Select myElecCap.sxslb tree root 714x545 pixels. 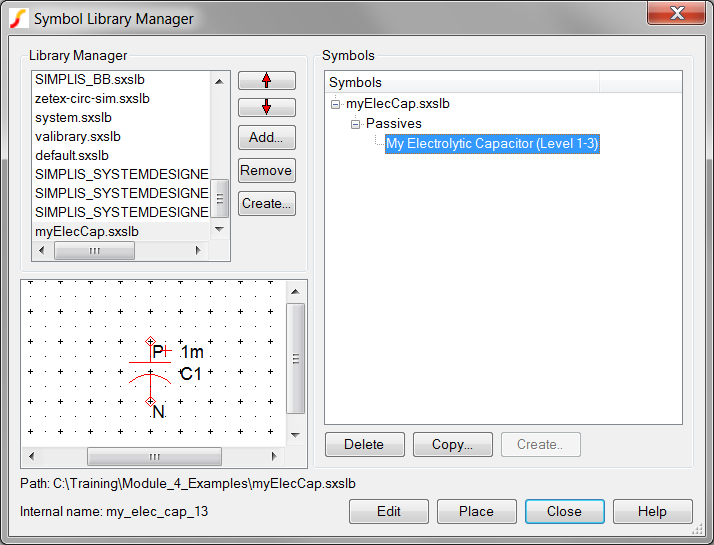coord(398,104)
